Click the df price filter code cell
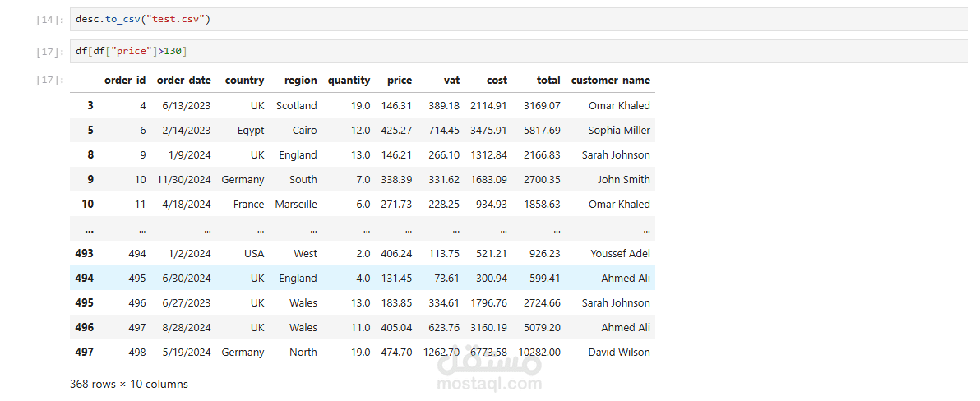The width and height of the screenshot is (980, 401). pos(519,51)
